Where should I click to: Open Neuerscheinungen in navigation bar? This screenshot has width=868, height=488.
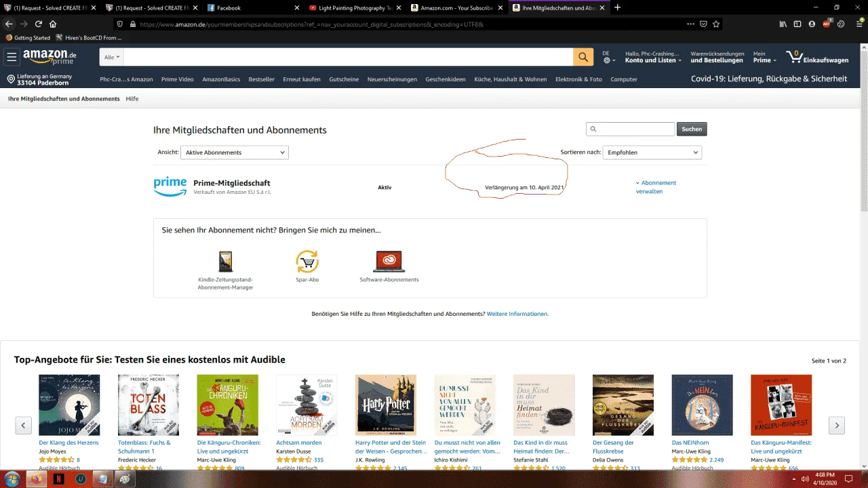[x=392, y=79]
